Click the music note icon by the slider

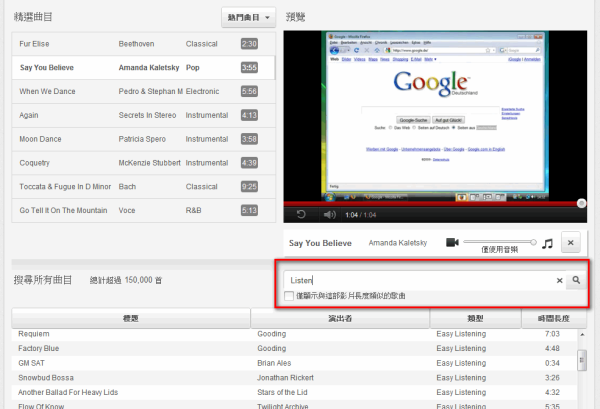coord(546,243)
